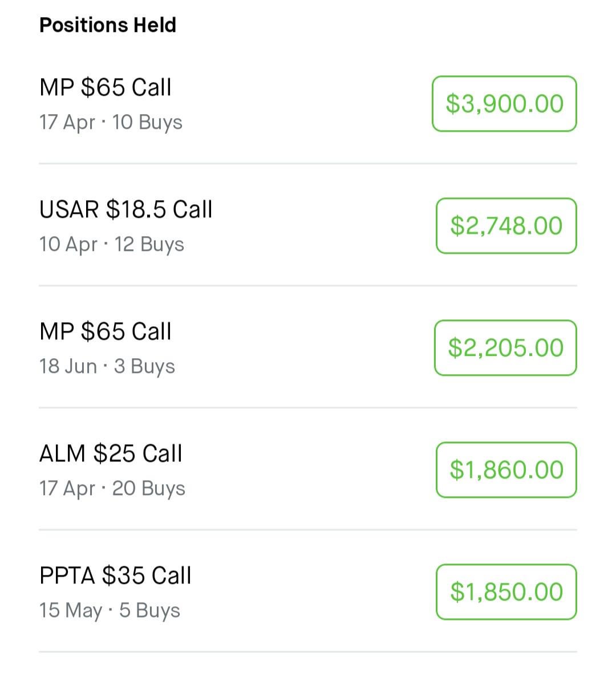This screenshot has height=673, width=616.
Task: Click the '12 Buys' label under USAR
Action: click(x=149, y=245)
